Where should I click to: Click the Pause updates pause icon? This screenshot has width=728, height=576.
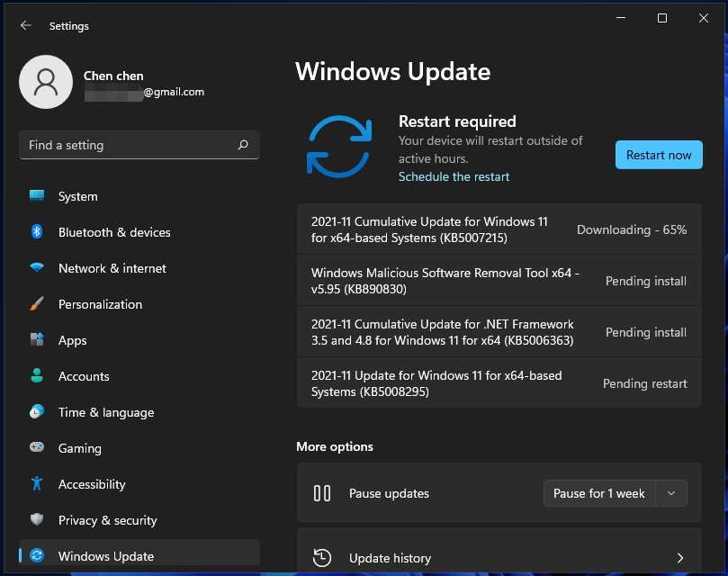322,493
